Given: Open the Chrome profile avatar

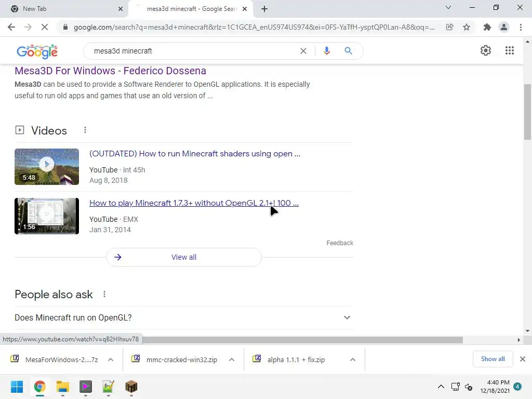Looking at the screenshot, I should pos(504,27).
